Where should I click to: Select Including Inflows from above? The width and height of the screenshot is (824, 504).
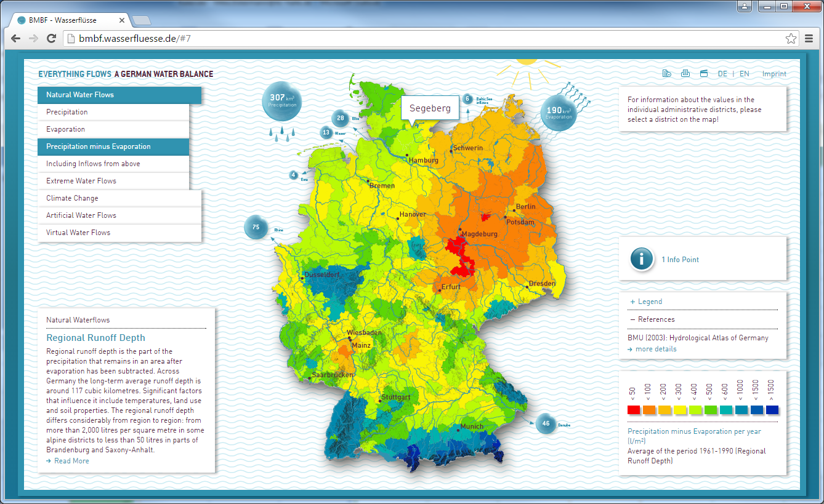tap(113, 164)
